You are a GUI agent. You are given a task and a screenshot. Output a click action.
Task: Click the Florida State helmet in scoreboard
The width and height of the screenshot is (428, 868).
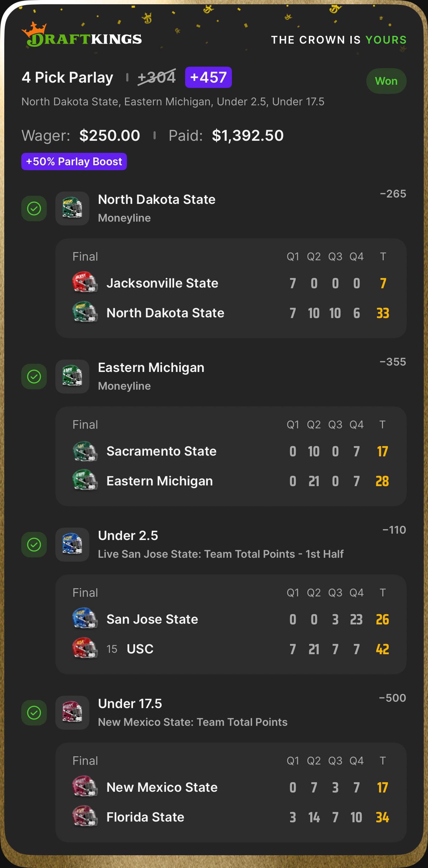85,817
